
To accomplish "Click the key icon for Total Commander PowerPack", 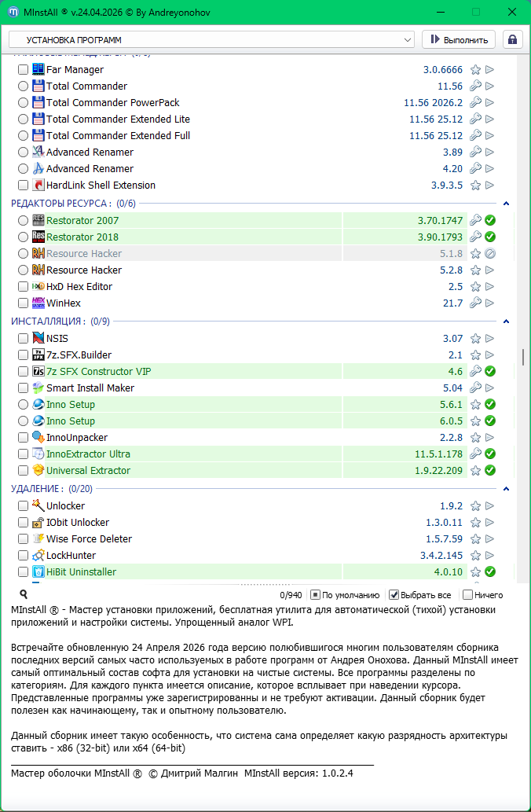I will click(x=475, y=103).
